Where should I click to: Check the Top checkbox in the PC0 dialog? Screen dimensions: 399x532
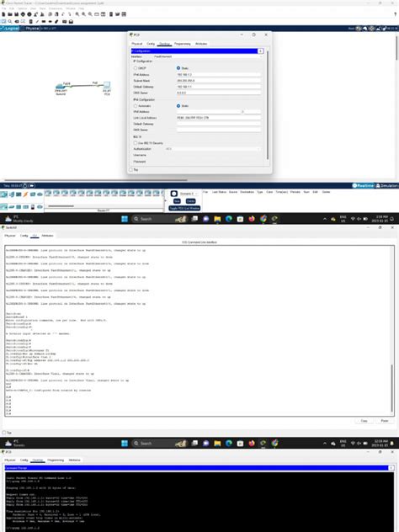click(131, 170)
